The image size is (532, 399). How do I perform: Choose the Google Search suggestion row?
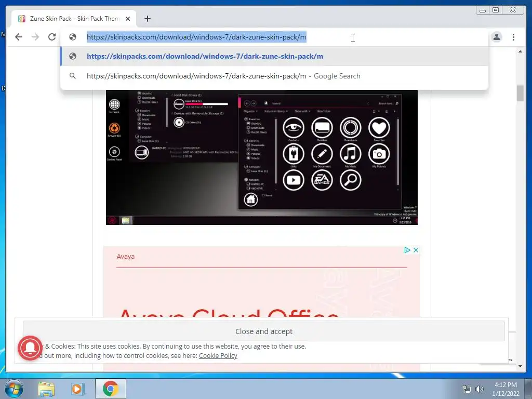(x=274, y=76)
